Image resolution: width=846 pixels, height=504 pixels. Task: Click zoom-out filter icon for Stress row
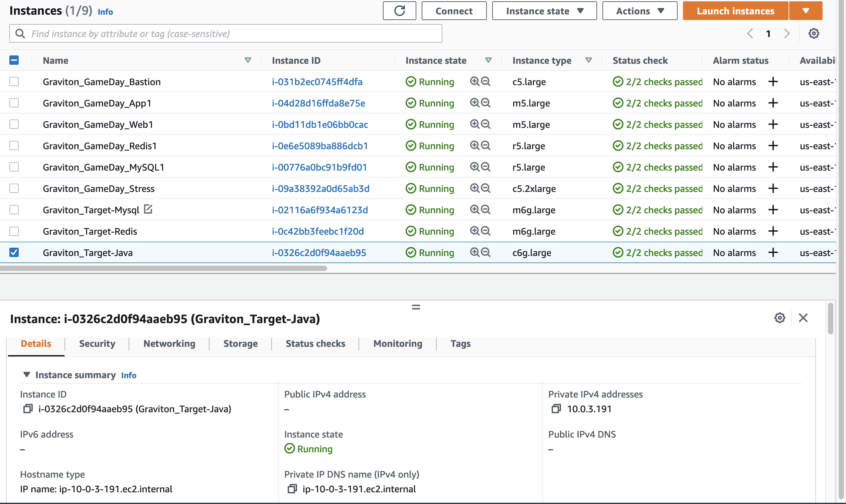[486, 188]
